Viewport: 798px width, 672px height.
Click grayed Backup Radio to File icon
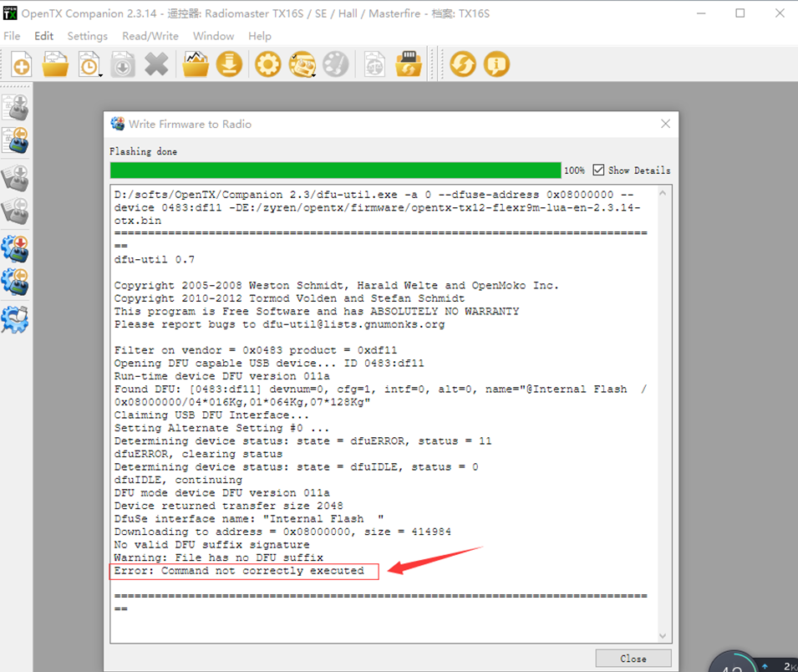(x=15, y=211)
